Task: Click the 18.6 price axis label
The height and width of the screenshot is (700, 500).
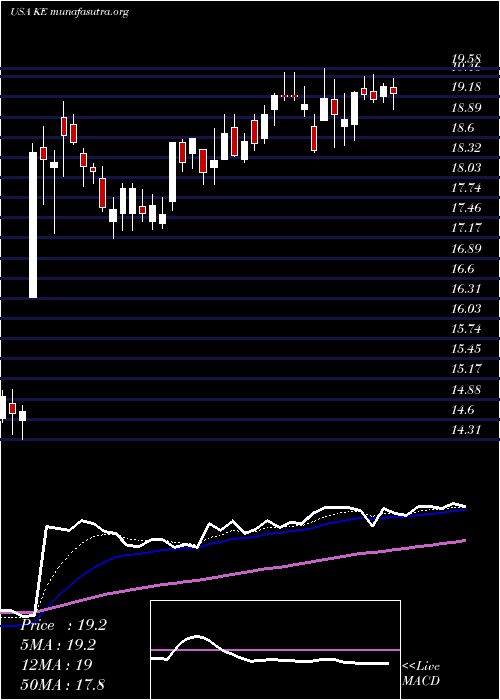Action: pos(462,127)
